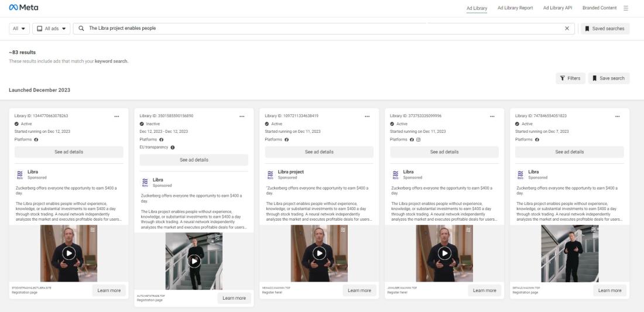644x312 pixels.
Task: Click Facebook platform icon on ad 3501585590156890
Action: [x=162, y=139]
